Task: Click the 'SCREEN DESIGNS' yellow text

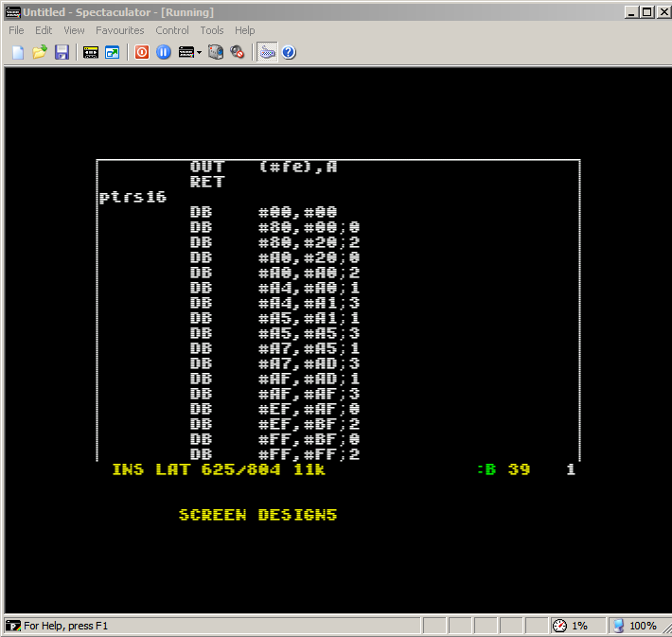Action: pyautogui.click(x=258, y=515)
